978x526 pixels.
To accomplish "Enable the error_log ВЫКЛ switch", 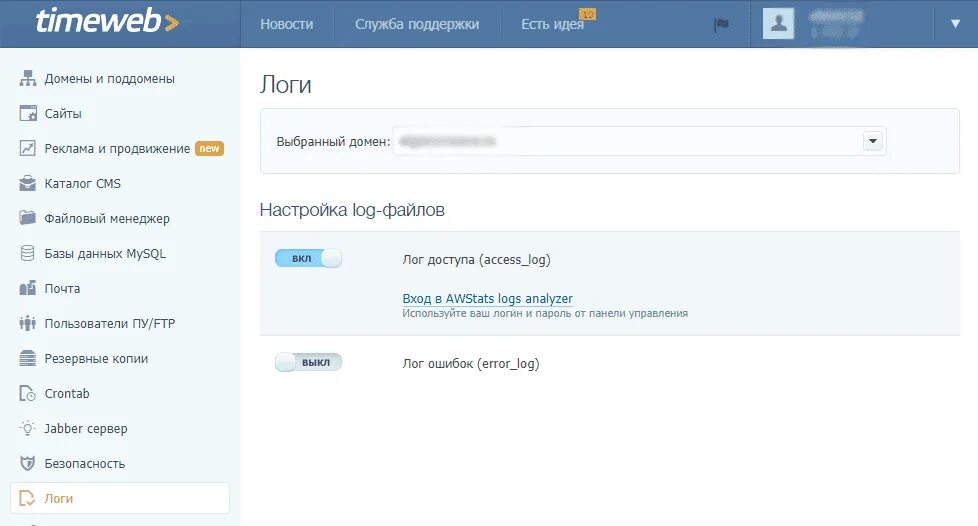I will [308, 362].
